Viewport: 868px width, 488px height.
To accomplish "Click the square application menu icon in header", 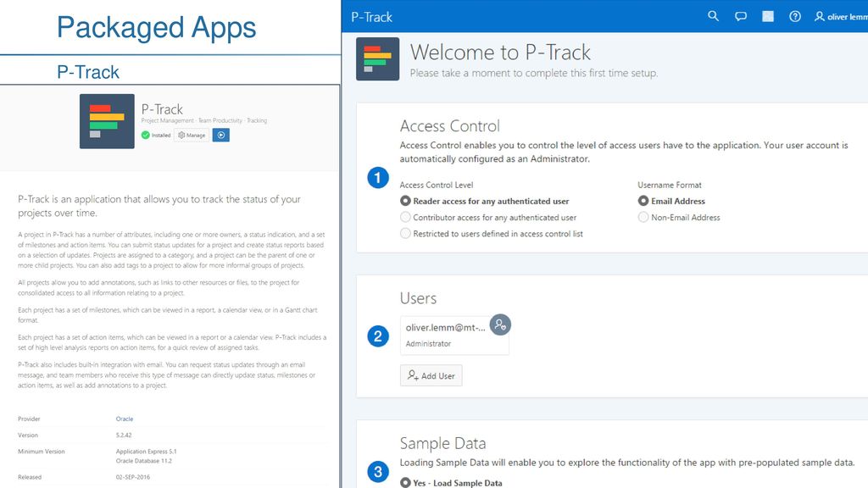I will 768,17.
